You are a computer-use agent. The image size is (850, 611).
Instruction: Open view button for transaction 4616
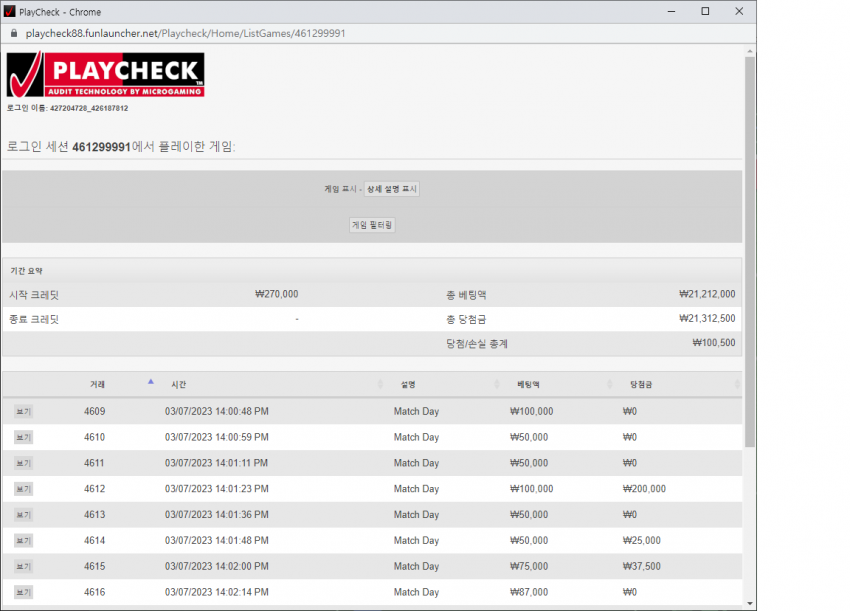pyautogui.click(x=23, y=592)
